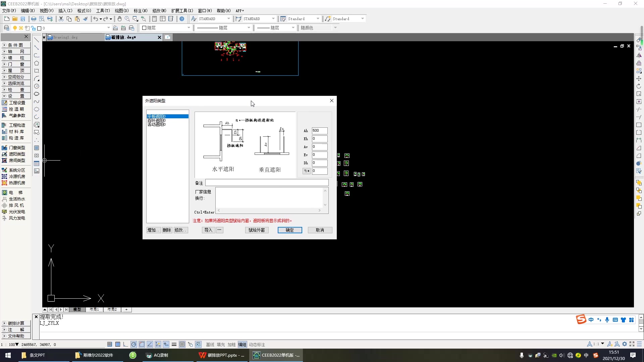Screen dimensions: 644x362
Task: Toggle 编组 mode in status bar
Action: [x=242, y=345]
